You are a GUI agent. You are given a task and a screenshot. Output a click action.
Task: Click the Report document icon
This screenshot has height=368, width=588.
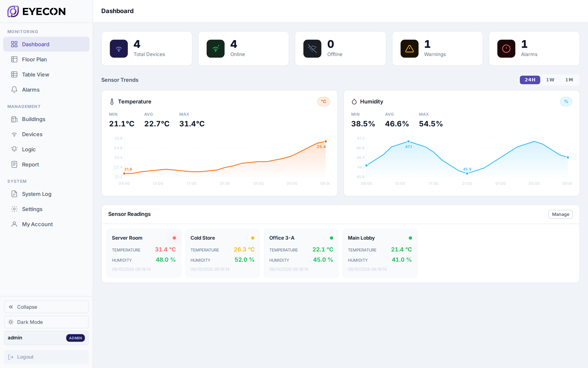pyautogui.click(x=14, y=165)
